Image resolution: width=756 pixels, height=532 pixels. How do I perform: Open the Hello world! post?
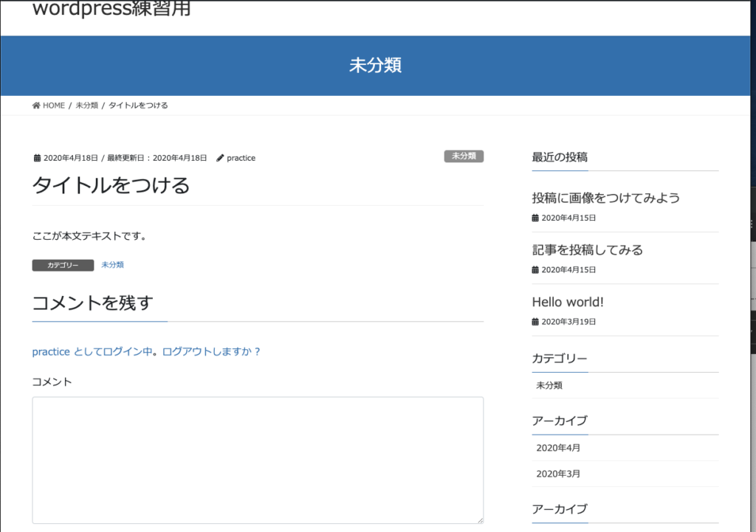click(568, 302)
